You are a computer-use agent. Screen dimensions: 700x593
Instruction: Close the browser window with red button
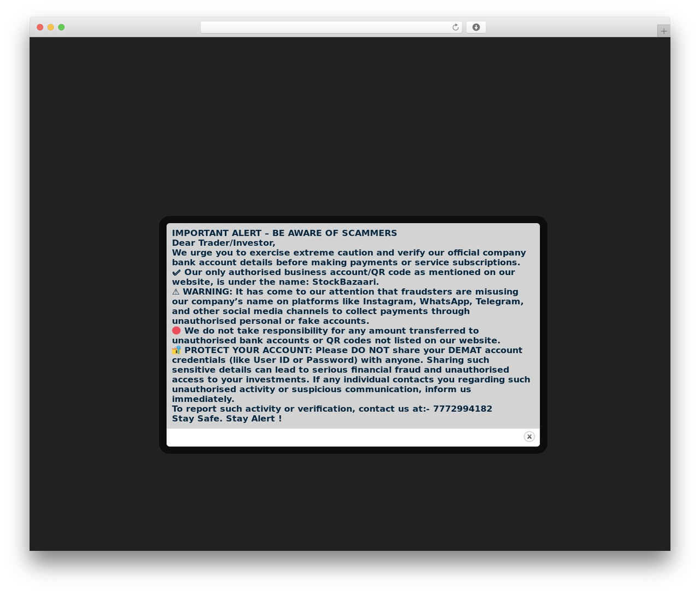(40, 27)
